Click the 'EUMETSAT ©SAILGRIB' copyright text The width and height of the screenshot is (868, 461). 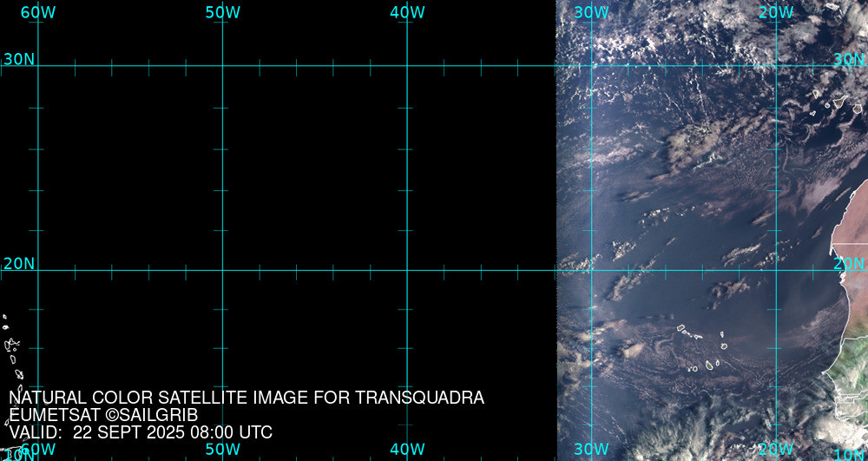[x=103, y=415]
